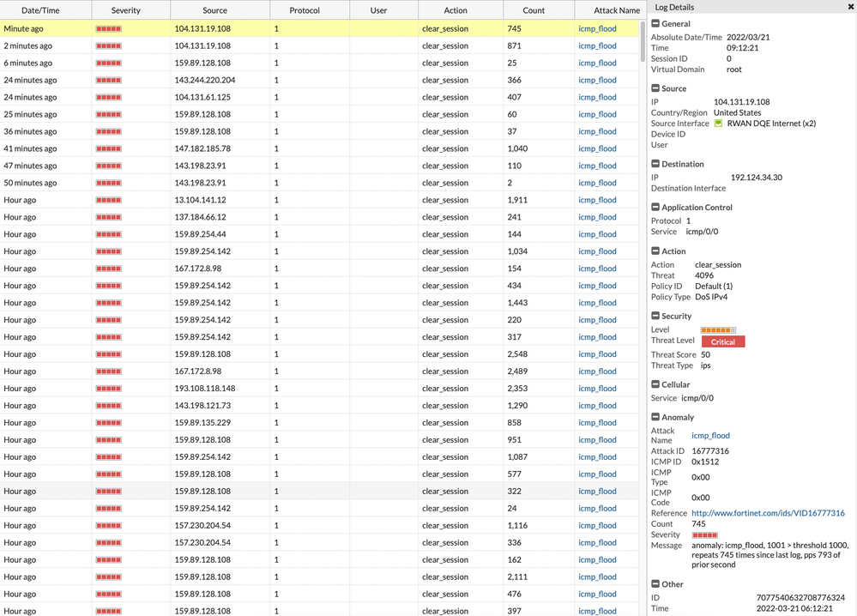The image size is (857, 616).
Task: Click the red Critical threat level badge
Action: pos(723,341)
